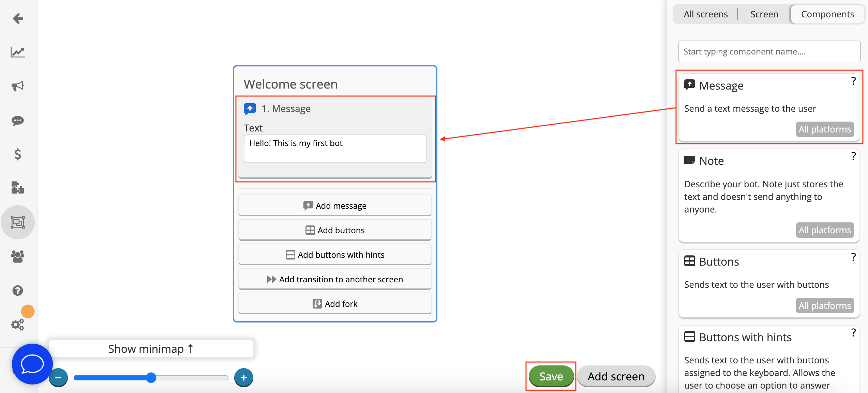Open help question mark on Buttons component
This screenshot has height=393, width=868.
tap(853, 257)
